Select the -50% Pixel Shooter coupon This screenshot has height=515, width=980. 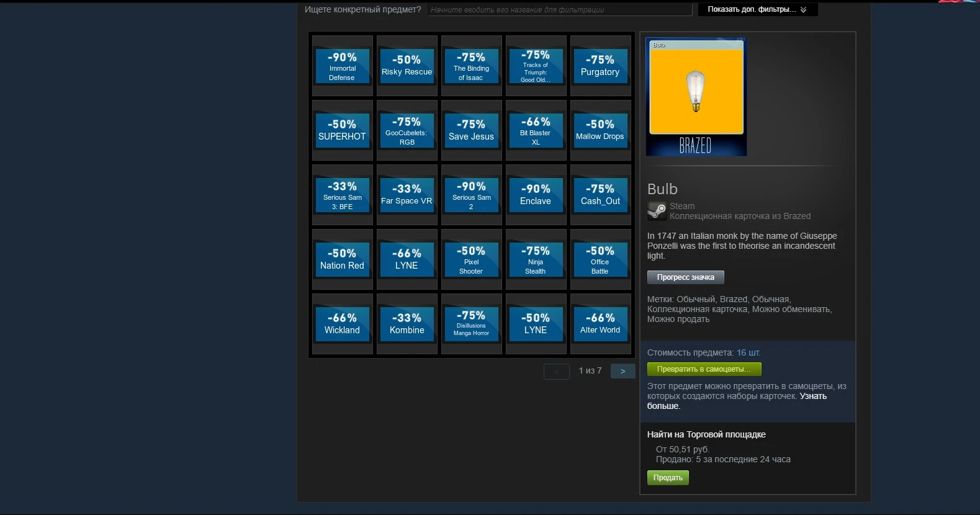tap(472, 259)
